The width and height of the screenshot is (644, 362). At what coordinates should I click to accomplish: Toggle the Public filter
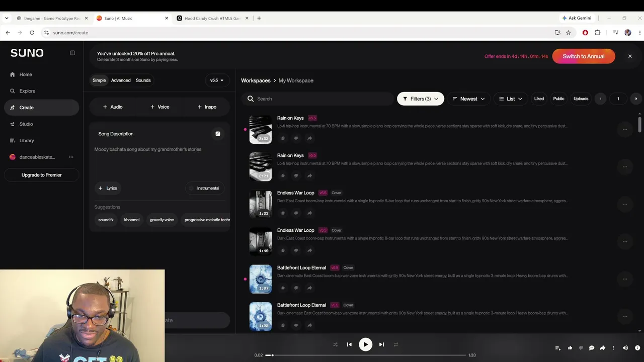[x=558, y=99]
